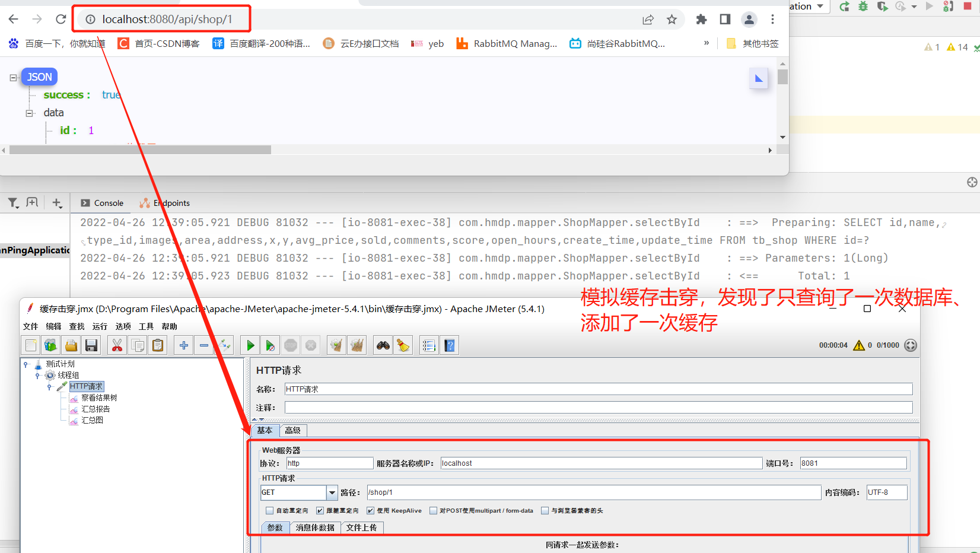The height and width of the screenshot is (553, 980).
Task: Open the function helper dialog icon
Action: pyautogui.click(x=429, y=345)
